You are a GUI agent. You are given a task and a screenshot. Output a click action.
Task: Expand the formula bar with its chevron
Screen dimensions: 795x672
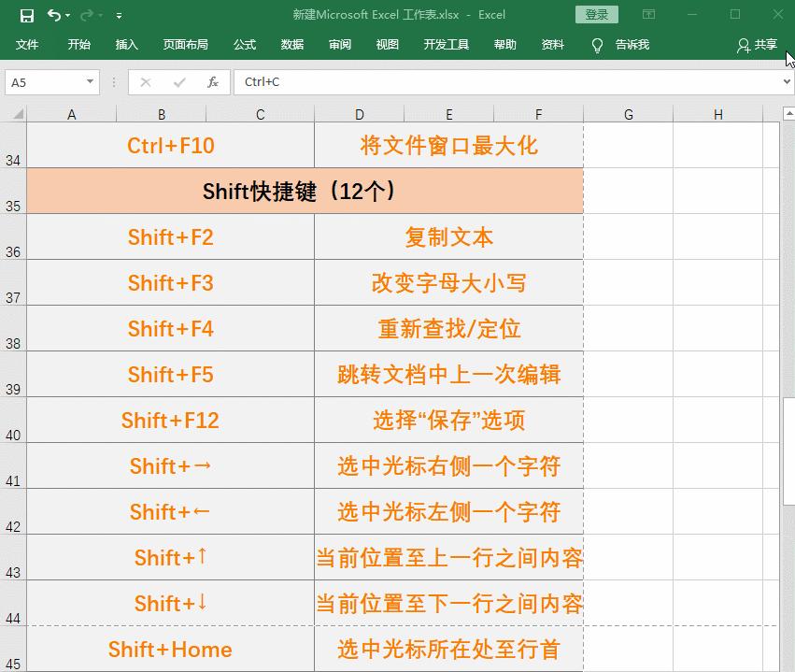pos(788,82)
